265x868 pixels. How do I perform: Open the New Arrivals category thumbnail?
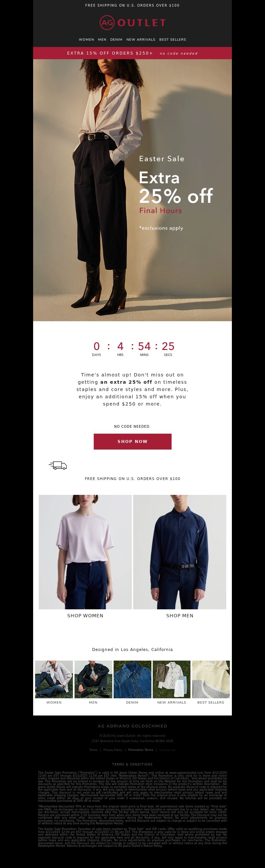pyautogui.click(x=172, y=679)
